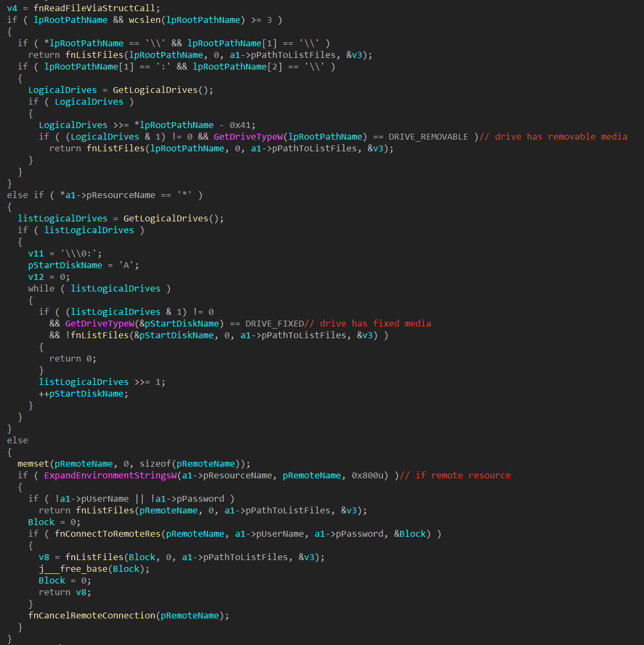
Task: Select ExpandEnvironmentStringsW function name
Action: [110, 475]
